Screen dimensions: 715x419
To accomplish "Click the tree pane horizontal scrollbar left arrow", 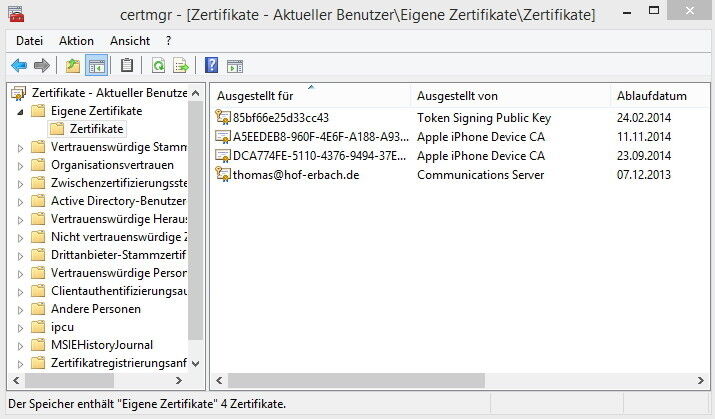I will pos(17,380).
